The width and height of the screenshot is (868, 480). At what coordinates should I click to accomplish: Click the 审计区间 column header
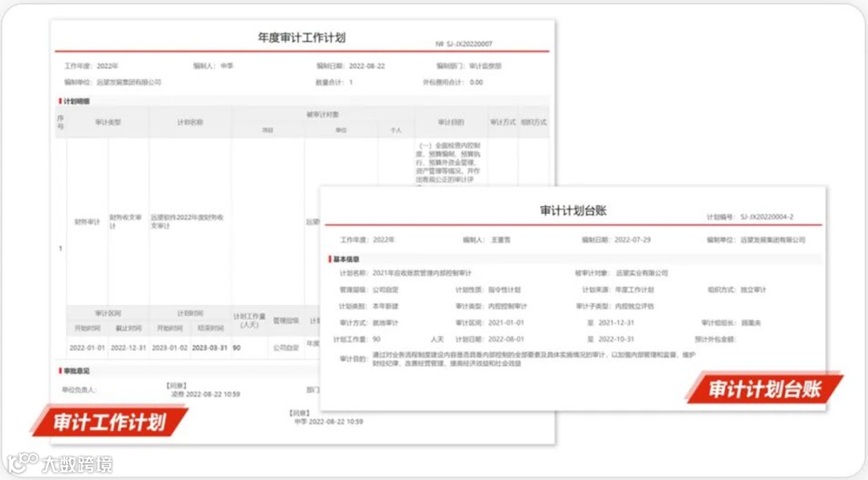(108, 314)
